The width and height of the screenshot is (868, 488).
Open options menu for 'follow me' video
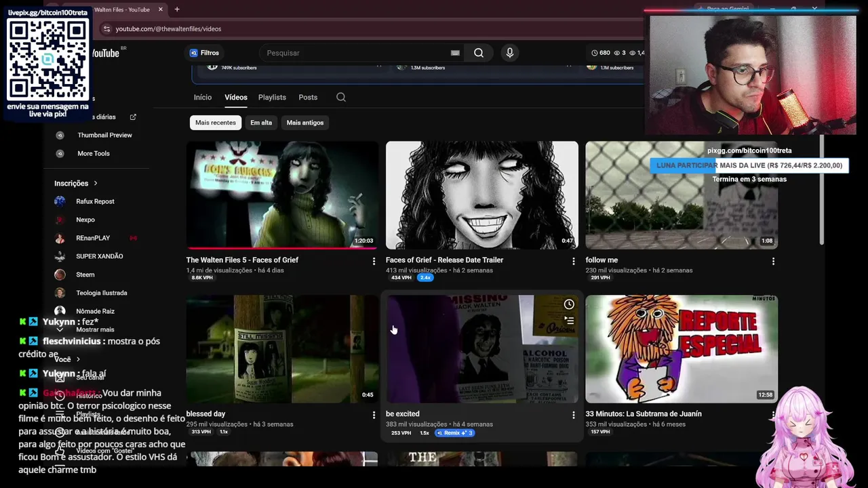point(773,261)
